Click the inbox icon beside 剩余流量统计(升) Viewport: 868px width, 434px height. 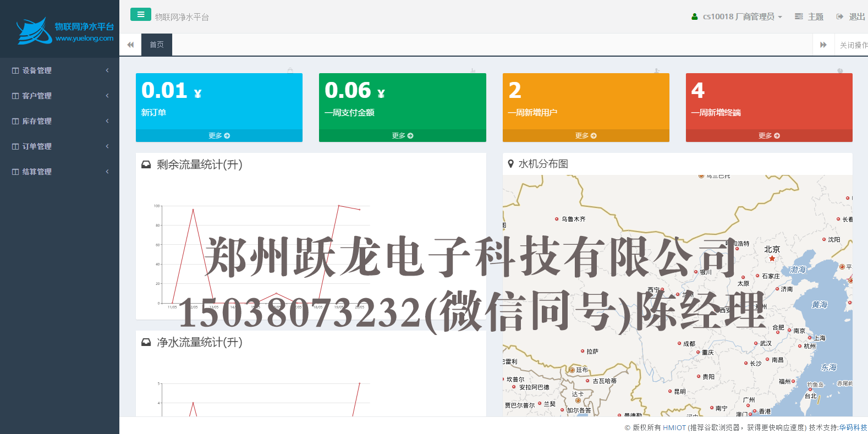point(146,164)
